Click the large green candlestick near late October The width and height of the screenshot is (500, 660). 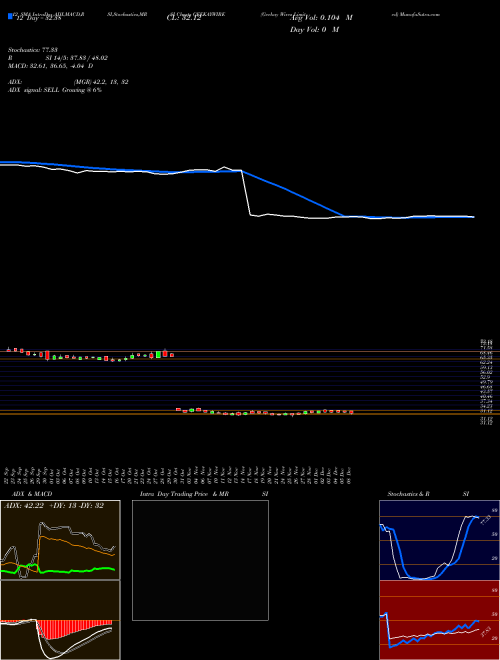(159, 354)
